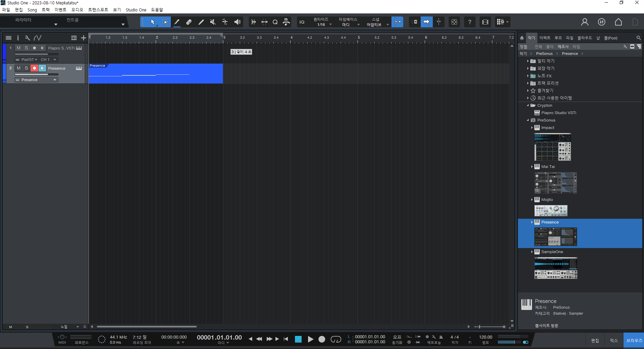Switch to the 이펙트 browser tab
Screen dimensions: 644x349
tap(545, 38)
